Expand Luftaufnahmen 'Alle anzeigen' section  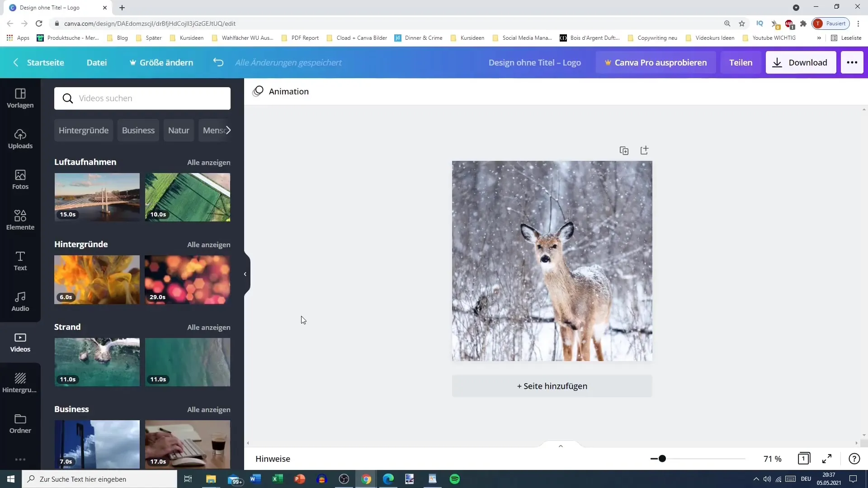tap(209, 162)
